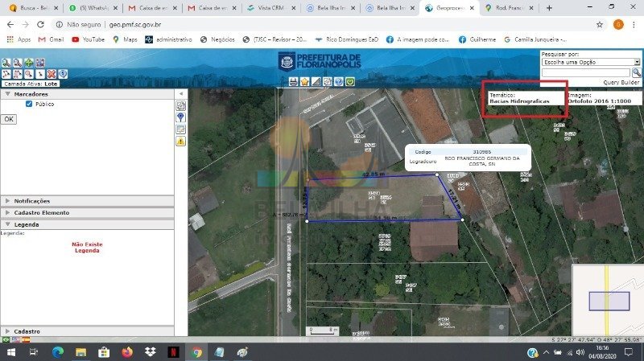This screenshot has height=361, width=644.
Task: Choose the pointer arrow select tool
Action: tap(39, 74)
